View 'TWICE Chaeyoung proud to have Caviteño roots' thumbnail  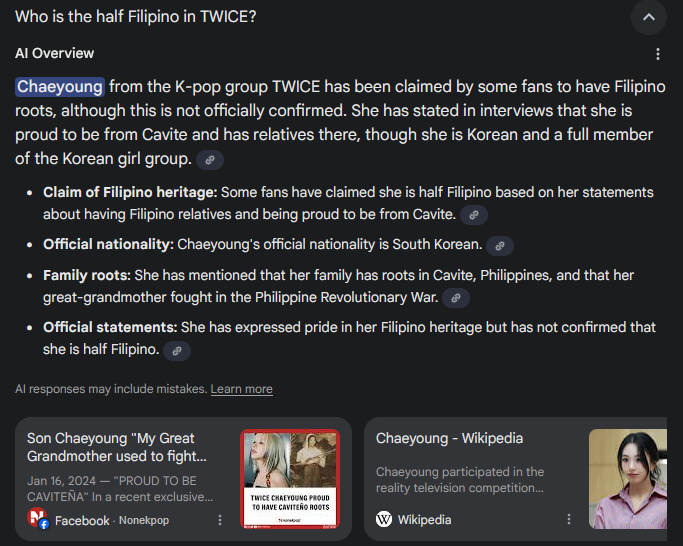point(290,479)
